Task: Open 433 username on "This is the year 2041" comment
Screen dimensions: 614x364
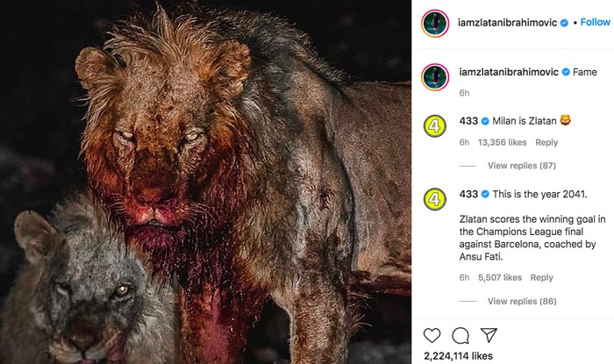Action: point(469,192)
